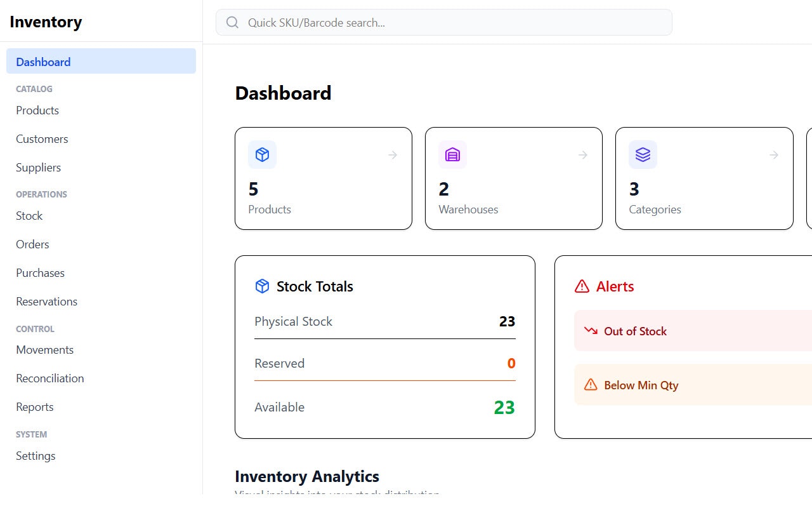This screenshot has height=508, width=812.
Task: Click the arrow on Warehouses card
Action: click(x=583, y=155)
